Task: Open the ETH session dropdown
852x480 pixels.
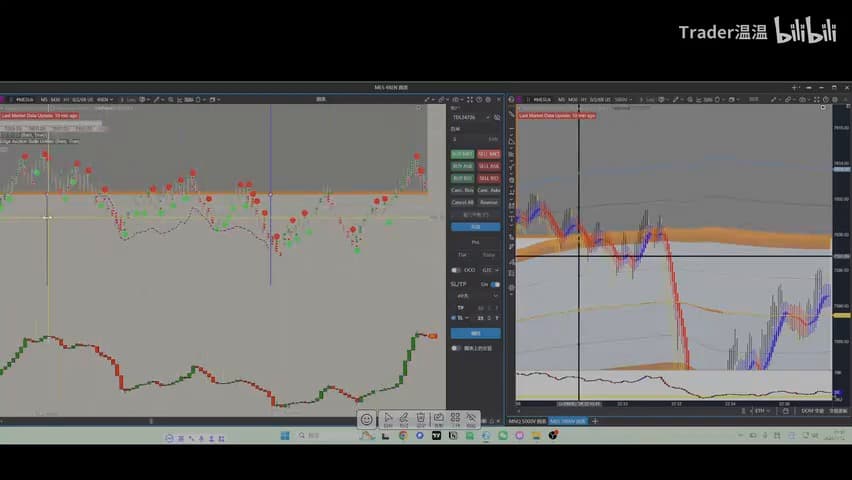Action: pyautogui.click(x=762, y=411)
